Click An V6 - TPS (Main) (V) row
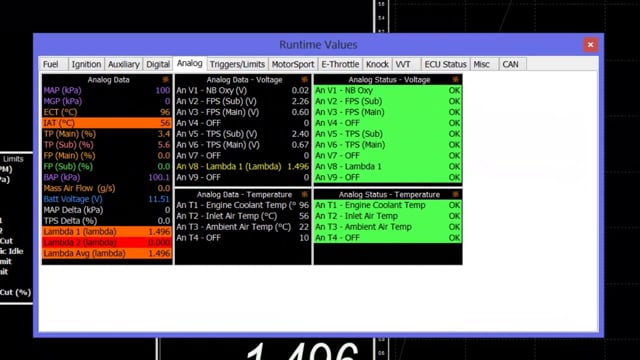The height and width of the screenshot is (360, 640). point(243,144)
